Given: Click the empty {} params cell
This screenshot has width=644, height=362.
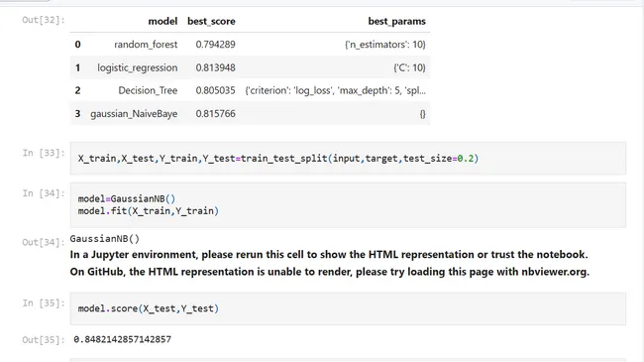Looking at the screenshot, I should (x=422, y=114).
